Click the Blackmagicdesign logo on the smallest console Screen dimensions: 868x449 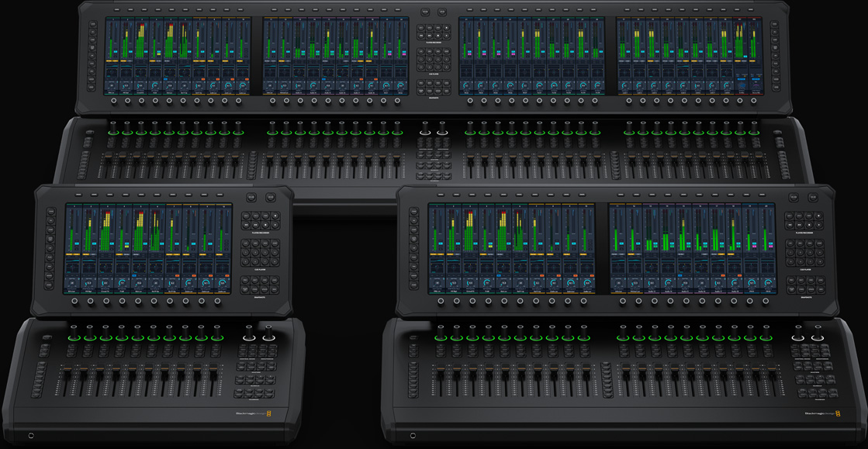pos(254,413)
